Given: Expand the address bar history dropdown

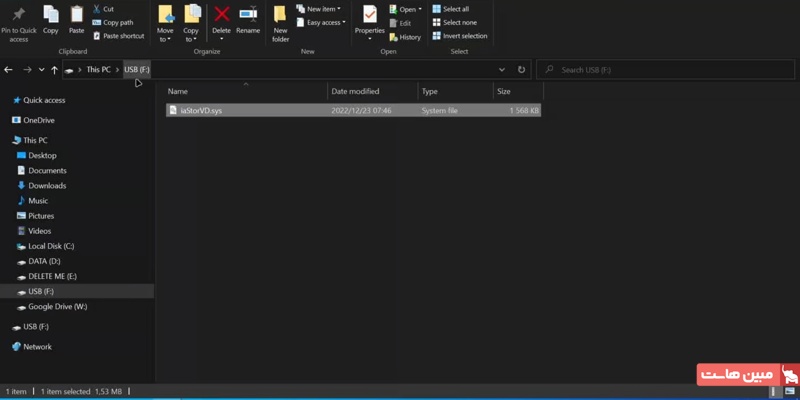Looking at the screenshot, I should 502,70.
